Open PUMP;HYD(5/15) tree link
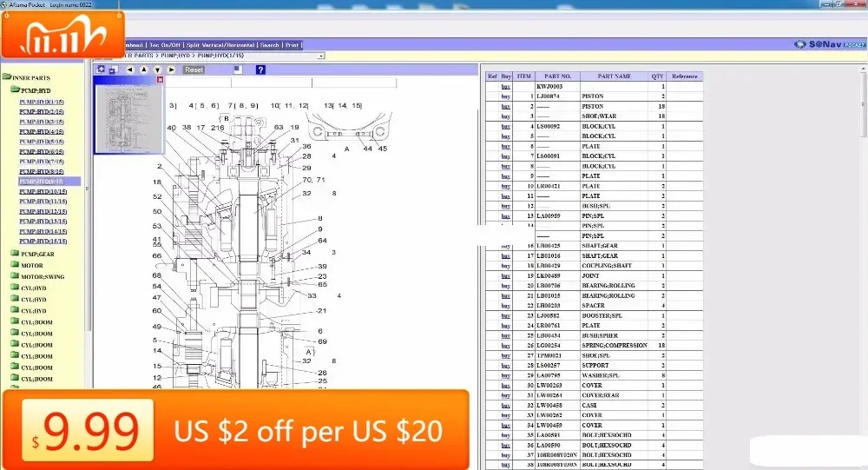868x470 pixels. [x=42, y=142]
